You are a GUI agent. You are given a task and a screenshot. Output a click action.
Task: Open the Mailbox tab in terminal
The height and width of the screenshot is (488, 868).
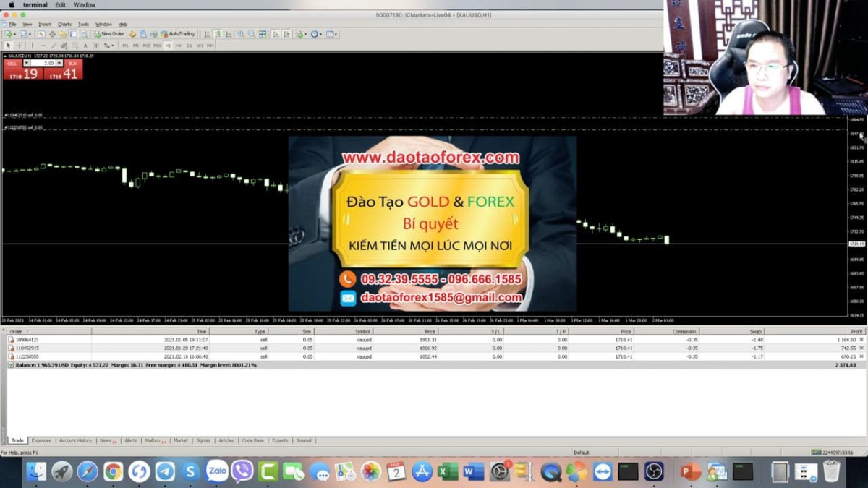coord(154,440)
